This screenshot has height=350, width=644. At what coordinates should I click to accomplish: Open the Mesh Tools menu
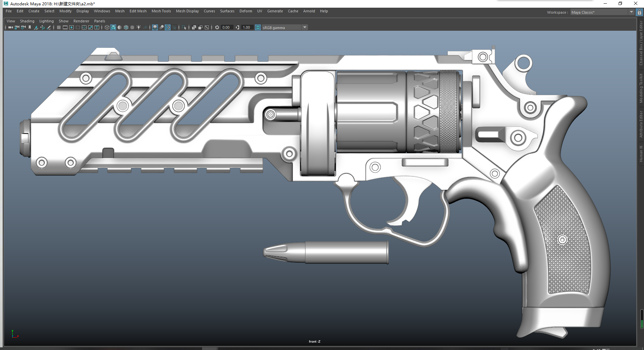pos(161,11)
